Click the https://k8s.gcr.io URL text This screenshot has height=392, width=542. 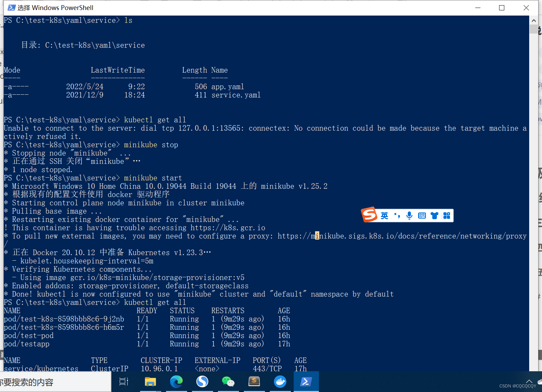pyautogui.click(x=228, y=228)
